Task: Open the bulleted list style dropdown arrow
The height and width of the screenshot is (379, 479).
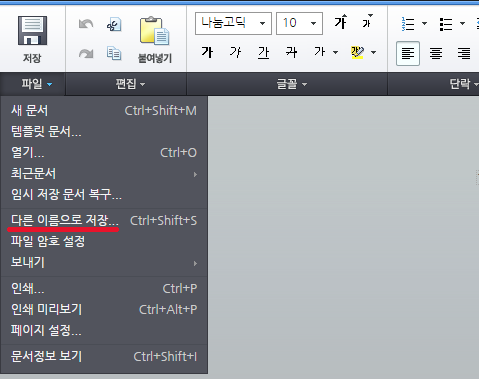Action: [462, 23]
